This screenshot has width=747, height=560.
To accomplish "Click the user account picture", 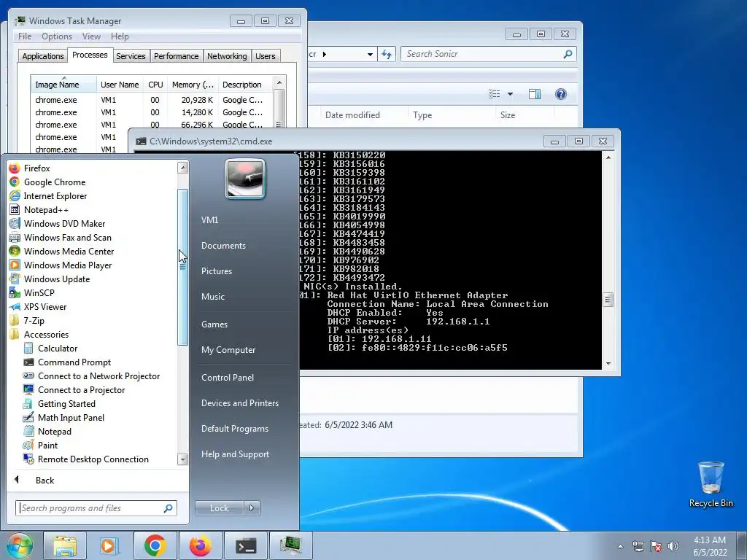I will 245,179.
